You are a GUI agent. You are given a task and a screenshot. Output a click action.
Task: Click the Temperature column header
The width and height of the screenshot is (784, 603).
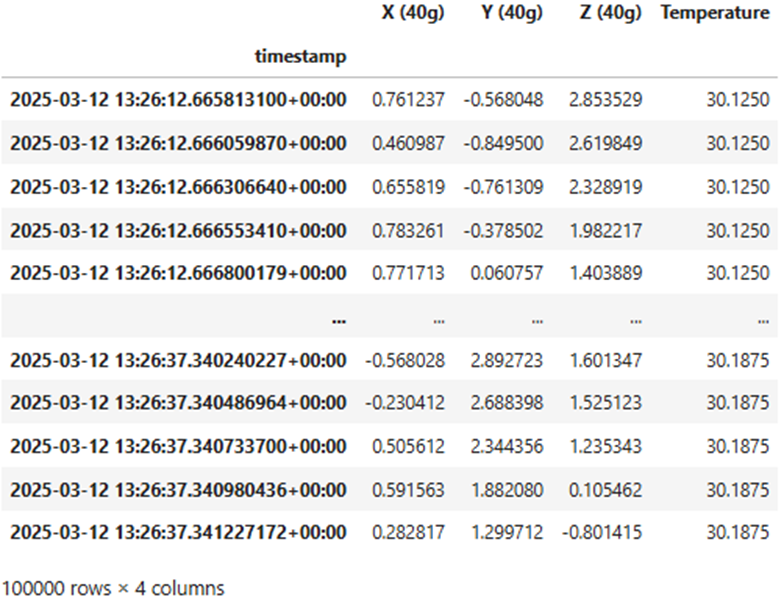[715, 14]
